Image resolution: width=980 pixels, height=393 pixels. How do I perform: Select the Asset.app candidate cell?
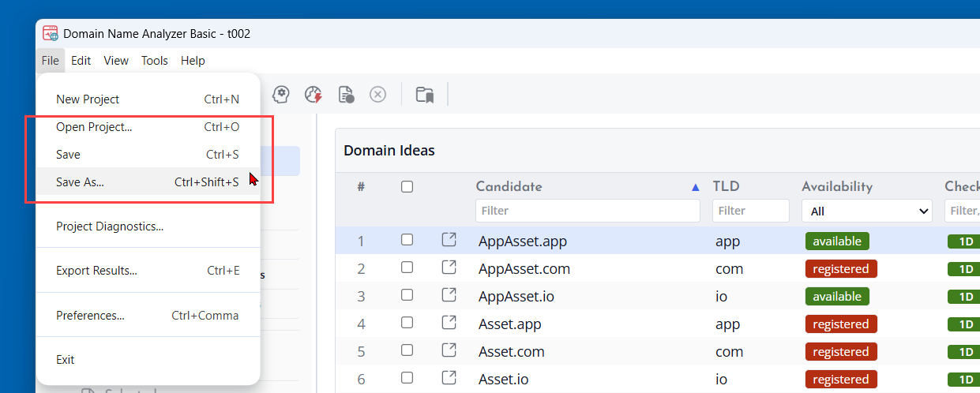510,324
